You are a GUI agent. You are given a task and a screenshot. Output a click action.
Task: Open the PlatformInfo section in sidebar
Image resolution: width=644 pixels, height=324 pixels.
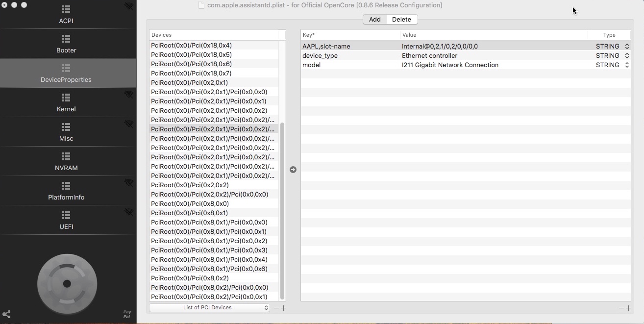(66, 191)
